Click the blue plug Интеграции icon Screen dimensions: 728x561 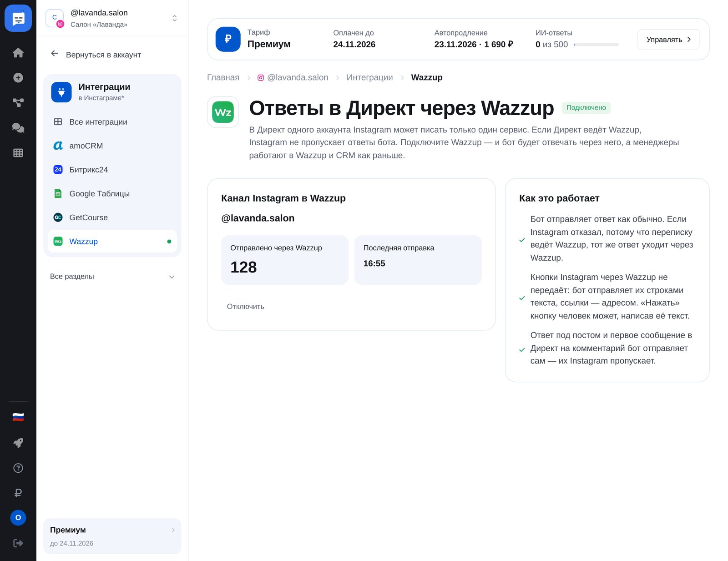61,92
